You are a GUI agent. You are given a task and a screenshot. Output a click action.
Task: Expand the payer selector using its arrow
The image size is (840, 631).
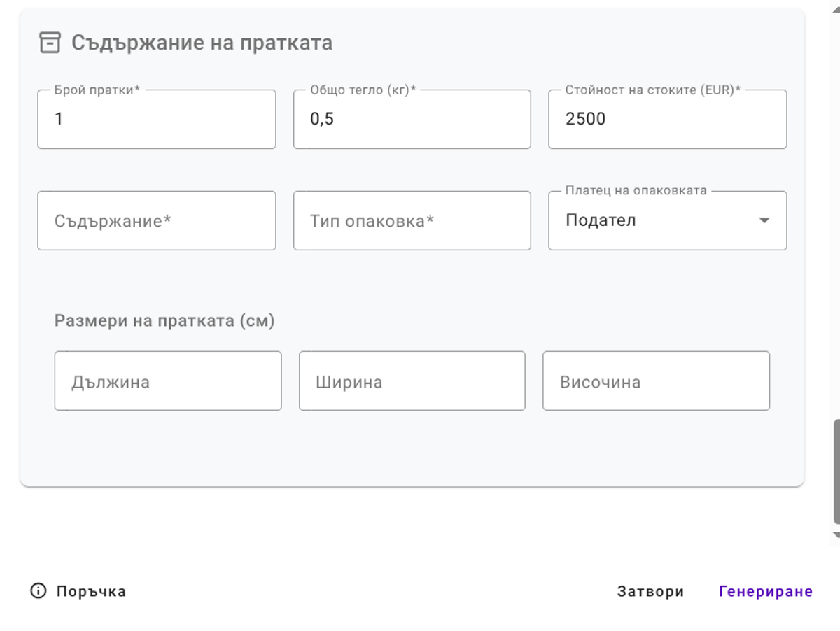point(764,220)
